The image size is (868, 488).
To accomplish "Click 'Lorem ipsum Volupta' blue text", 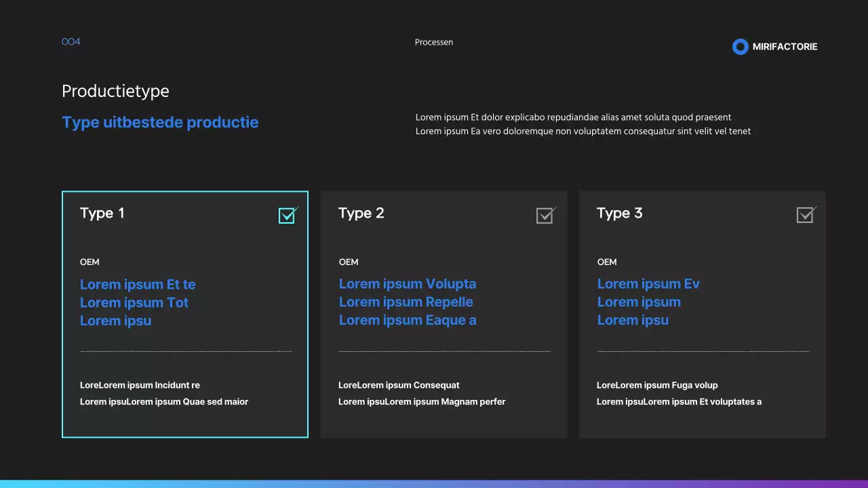I will click(408, 284).
